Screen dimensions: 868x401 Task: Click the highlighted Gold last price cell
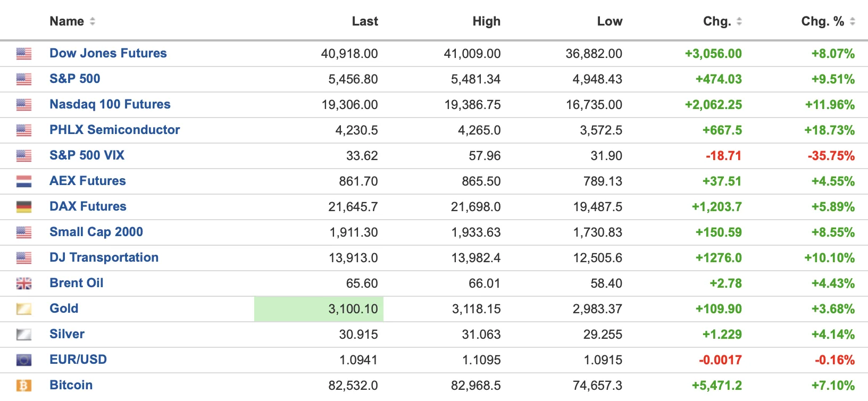pos(319,309)
